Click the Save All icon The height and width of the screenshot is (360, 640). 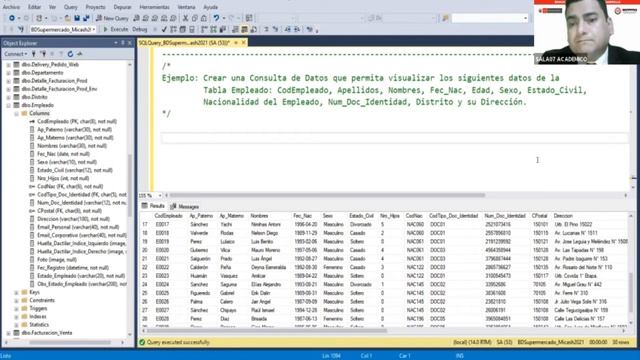tap(86, 18)
